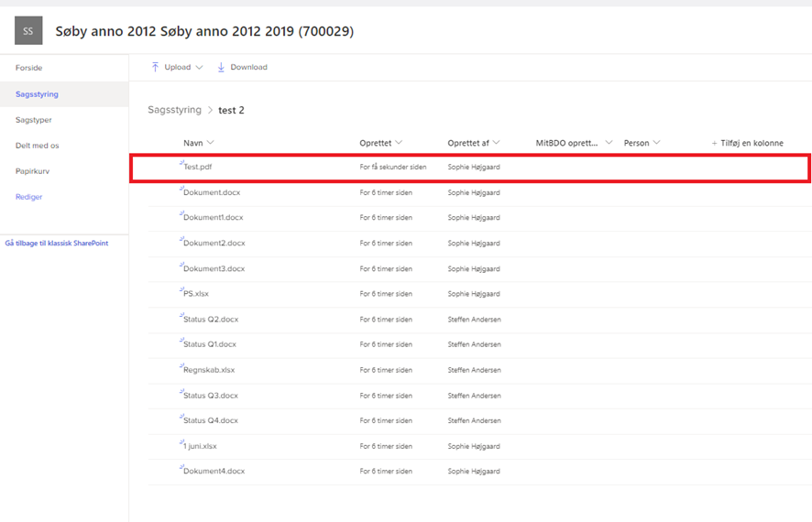Click the Upload arrow icon
Viewport: 812px width, 522px height.
(156, 67)
